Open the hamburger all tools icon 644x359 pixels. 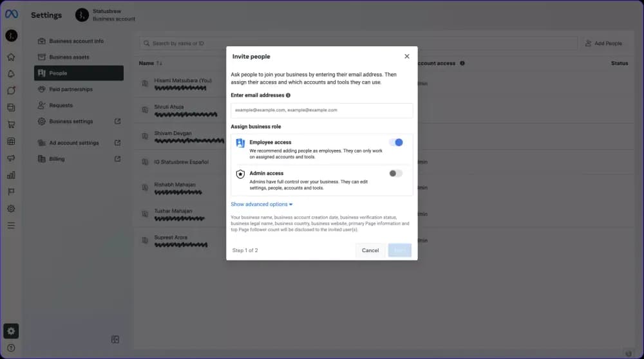[11, 226]
